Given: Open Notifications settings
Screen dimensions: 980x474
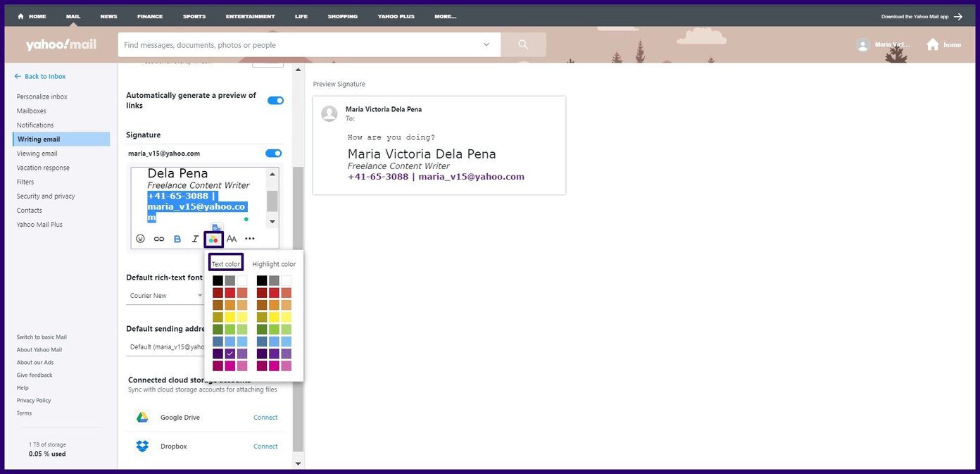Looking at the screenshot, I should [35, 125].
